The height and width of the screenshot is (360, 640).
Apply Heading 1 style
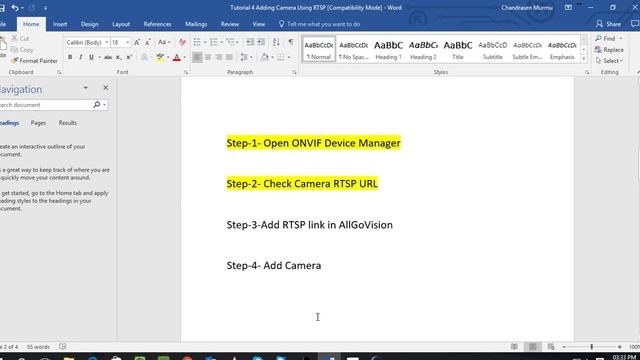pyautogui.click(x=388, y=49)
